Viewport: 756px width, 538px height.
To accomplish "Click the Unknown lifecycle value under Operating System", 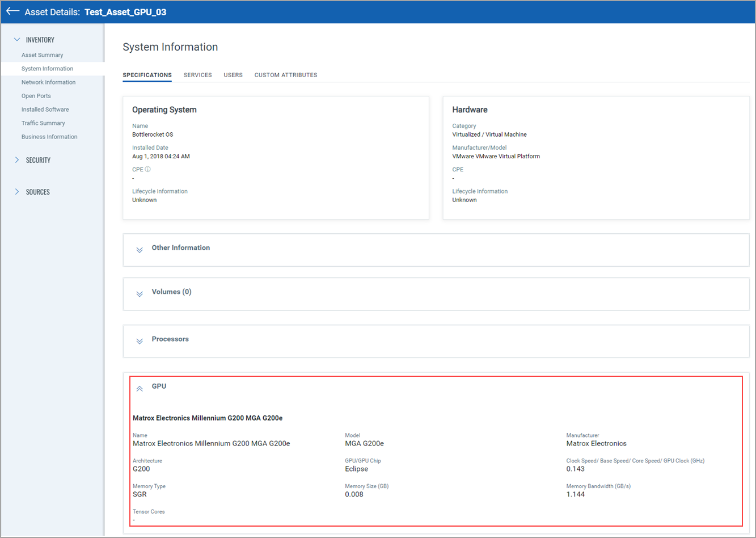I will (145, 200).
